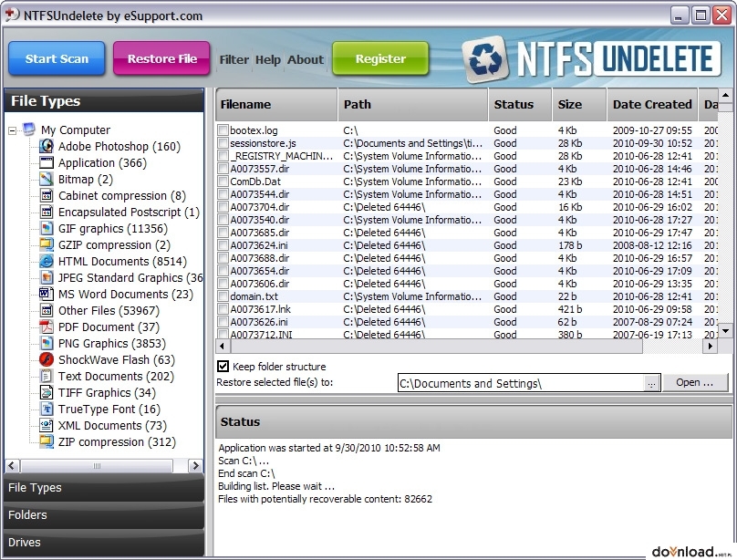Click the File Types tree scroll right arrow
The height and width of the screenshot is (560, 737).
195,465
